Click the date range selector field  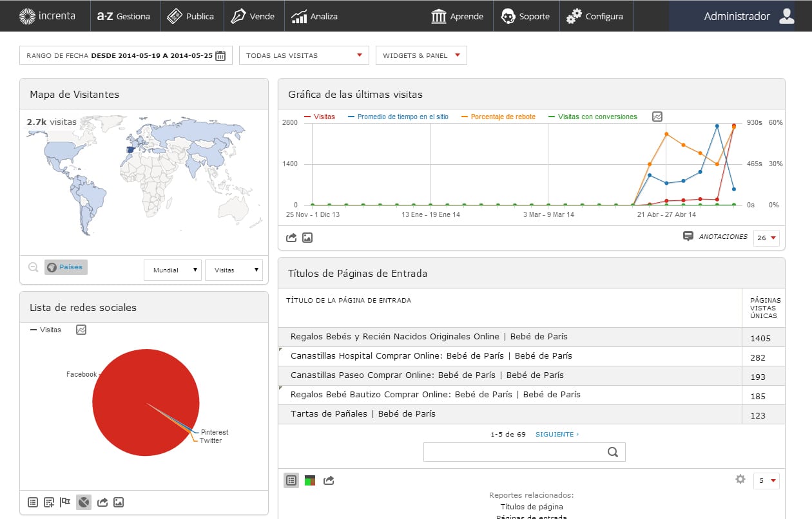pyautogui.click(x=126, y=55)
